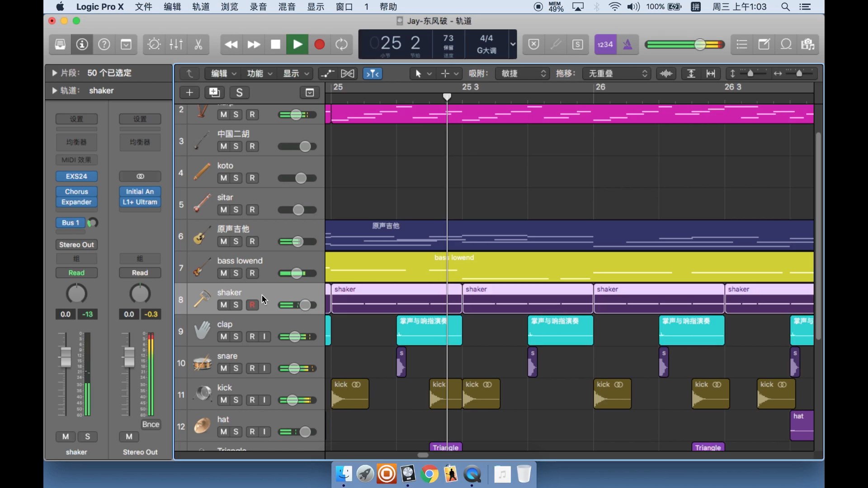Click the Bus 1 send button
The height and width of the screenshot is (488, 868).
[x=71, y=223]
